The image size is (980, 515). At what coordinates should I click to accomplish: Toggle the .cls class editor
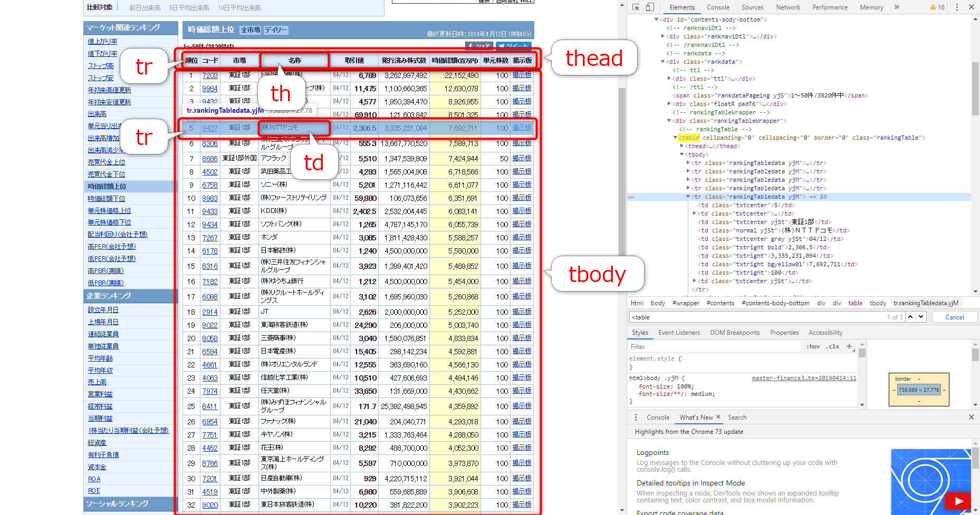pos(832,346)
